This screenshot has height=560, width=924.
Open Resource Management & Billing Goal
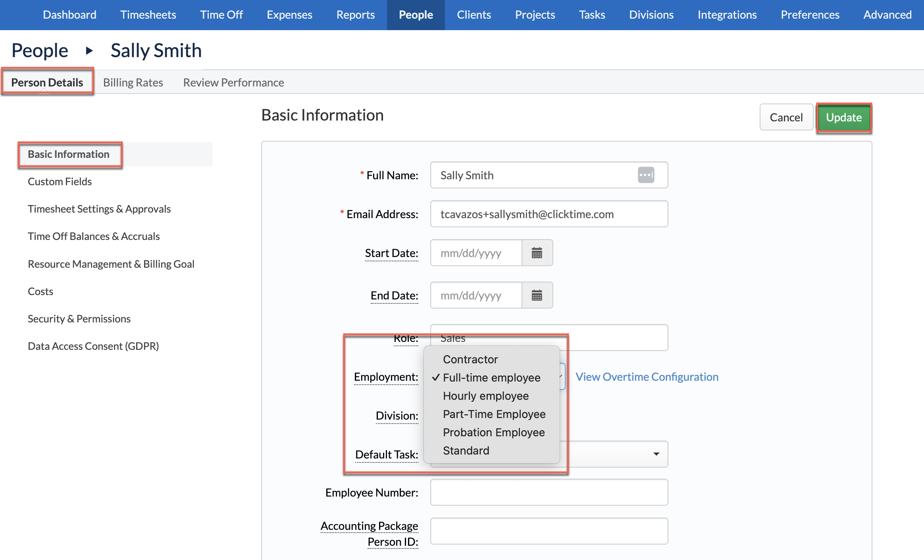click(x=111, y=264)
